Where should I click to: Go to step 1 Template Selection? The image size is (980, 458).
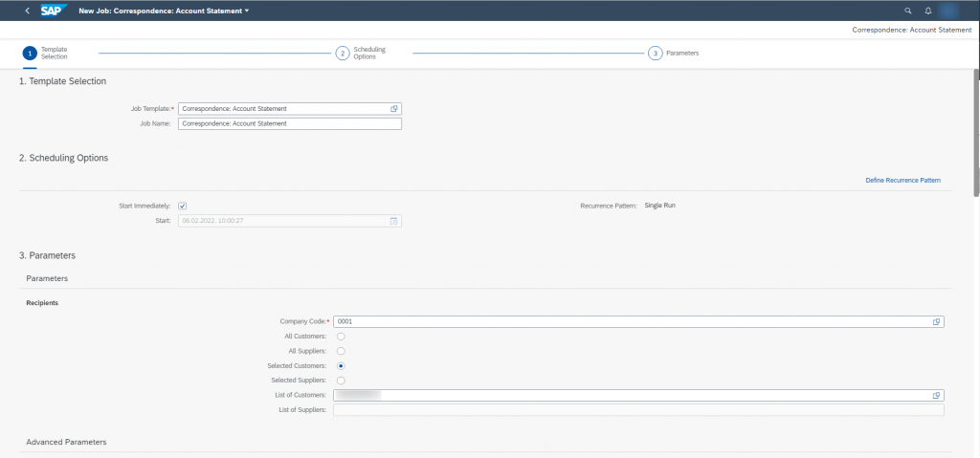pos(45,54)
